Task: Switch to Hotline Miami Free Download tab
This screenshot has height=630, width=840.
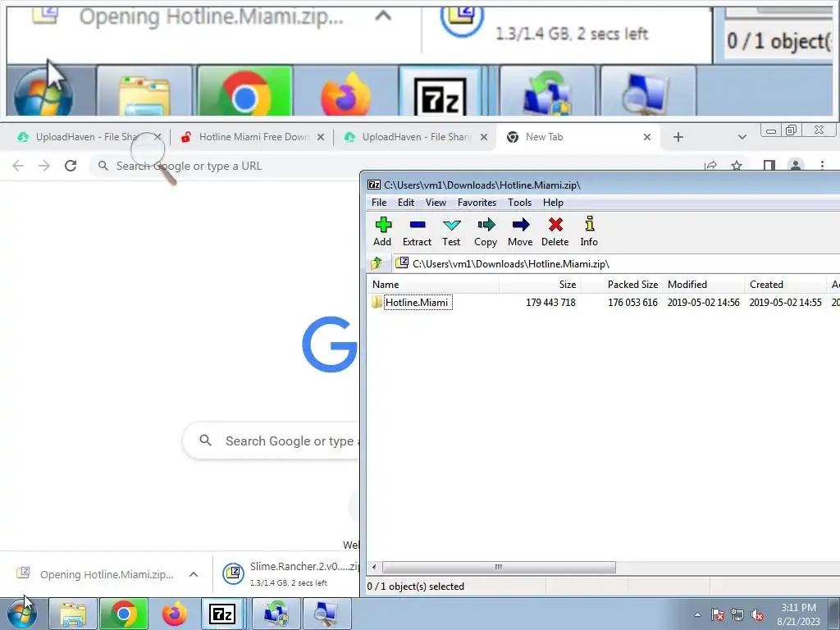Action: pos(252,137)
